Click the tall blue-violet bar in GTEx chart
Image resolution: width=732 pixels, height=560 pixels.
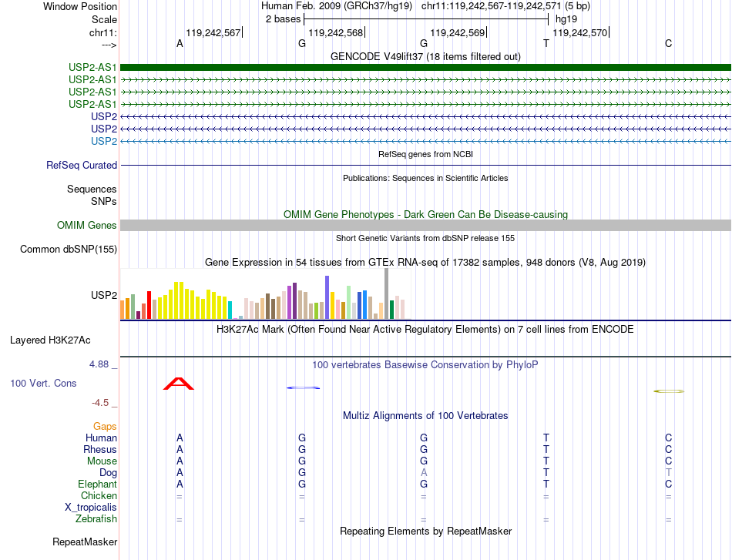pos(327,297)
